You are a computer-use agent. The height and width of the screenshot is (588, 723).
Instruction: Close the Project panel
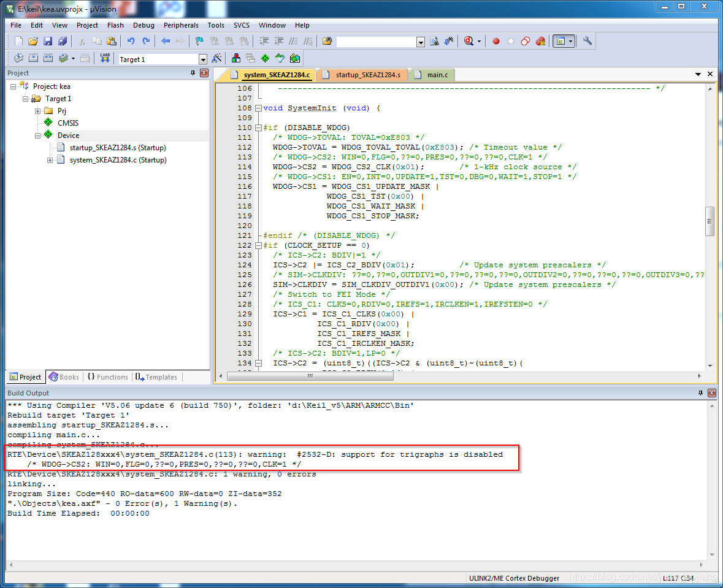[204, 73]
